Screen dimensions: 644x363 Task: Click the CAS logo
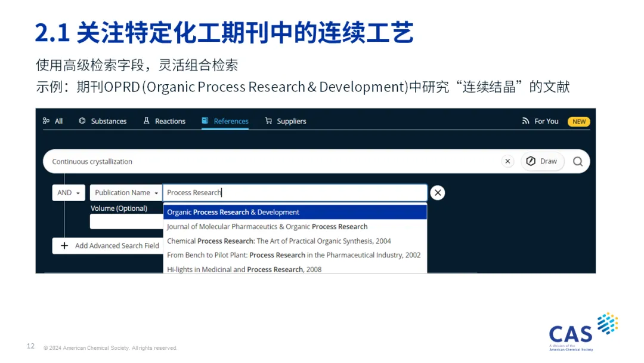(583, 332)
